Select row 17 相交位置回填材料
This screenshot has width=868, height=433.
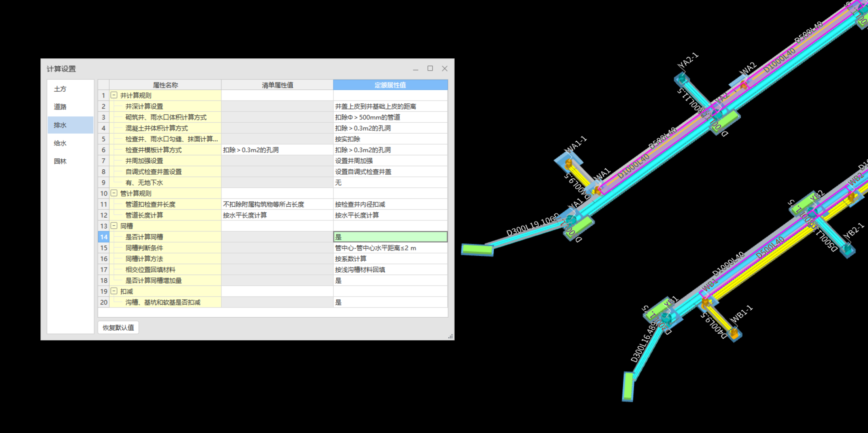point(150,270)
